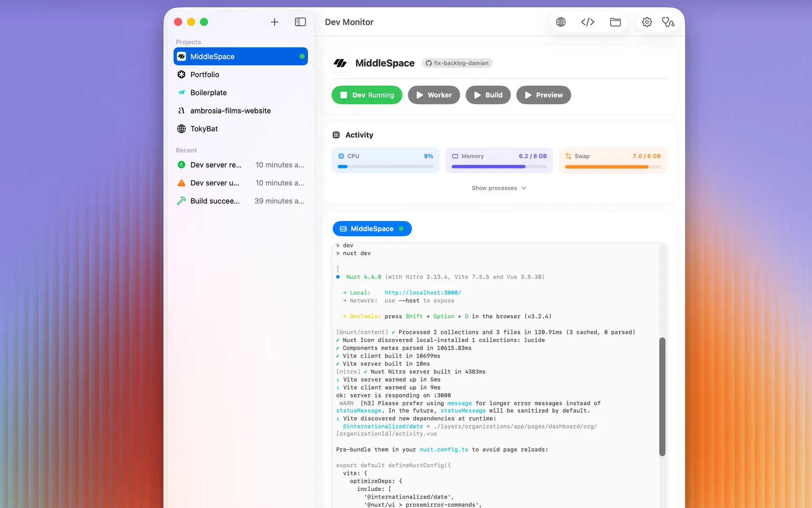Toggle the sidebar panel icon
The height and width of the screenshot is (508, 812).
click(300, 22)
